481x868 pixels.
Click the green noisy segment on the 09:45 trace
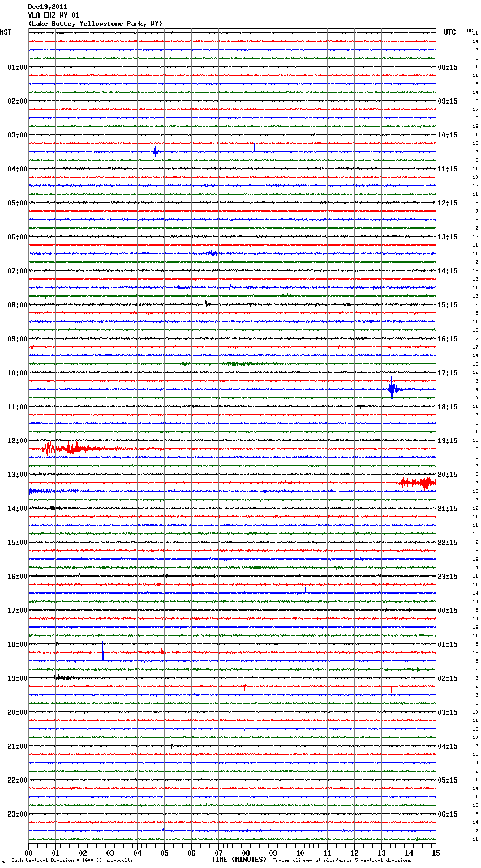click(243, 363)
